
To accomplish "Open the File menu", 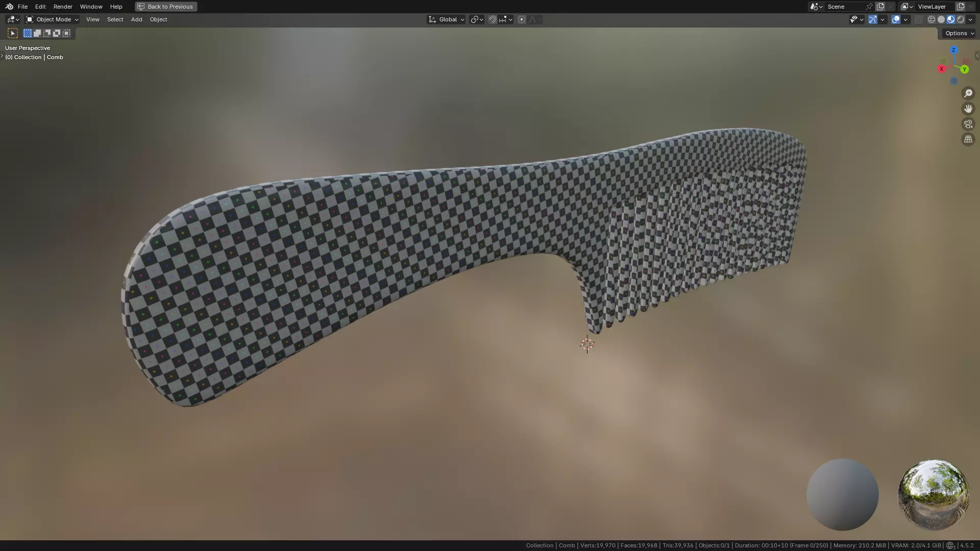I will (22, 7).
